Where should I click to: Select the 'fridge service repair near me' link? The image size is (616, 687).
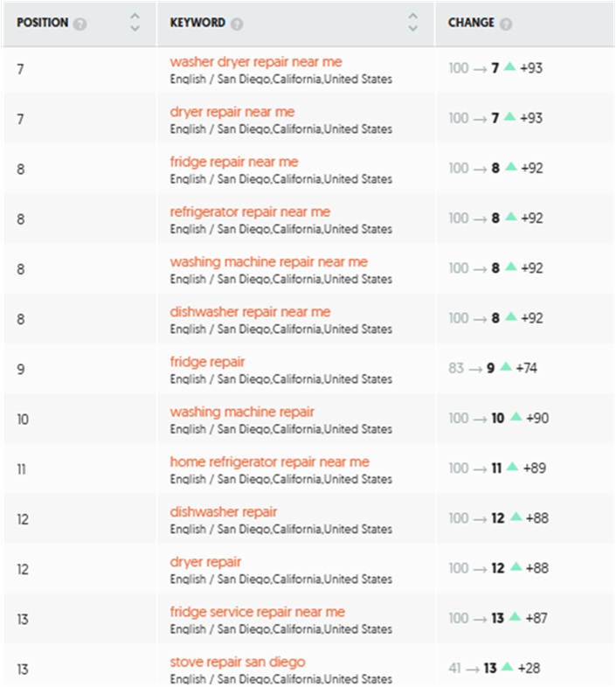click(257, 612)
